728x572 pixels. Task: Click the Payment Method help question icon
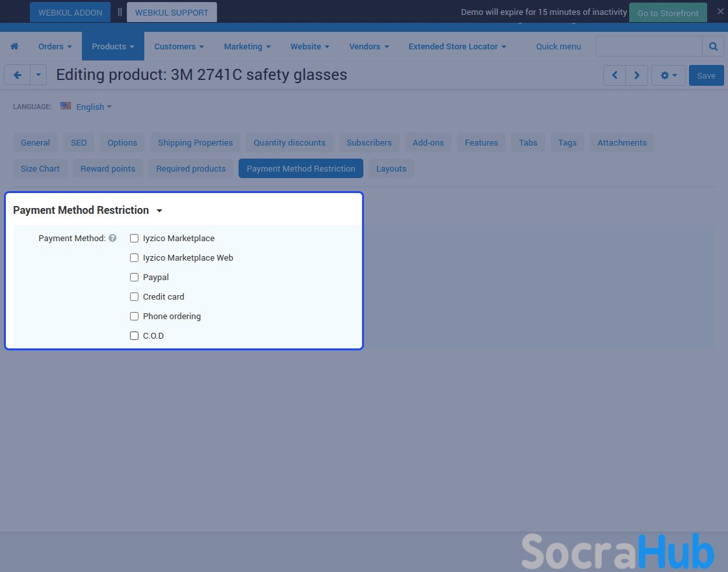coord(112,239)
